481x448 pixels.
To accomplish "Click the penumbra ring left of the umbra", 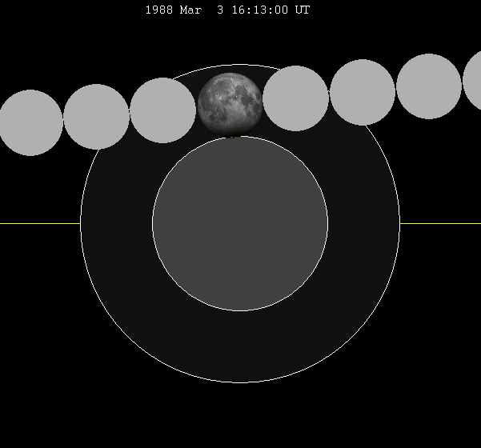I will 116,223.
